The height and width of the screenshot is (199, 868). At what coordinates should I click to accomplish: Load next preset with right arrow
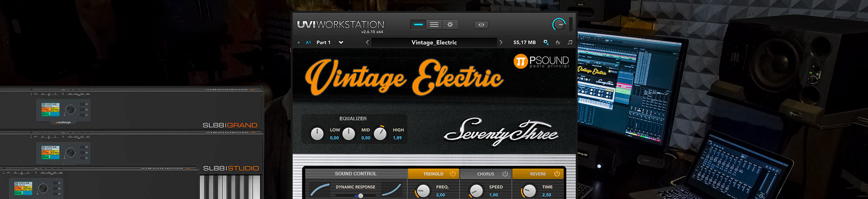tap(501, 43)
